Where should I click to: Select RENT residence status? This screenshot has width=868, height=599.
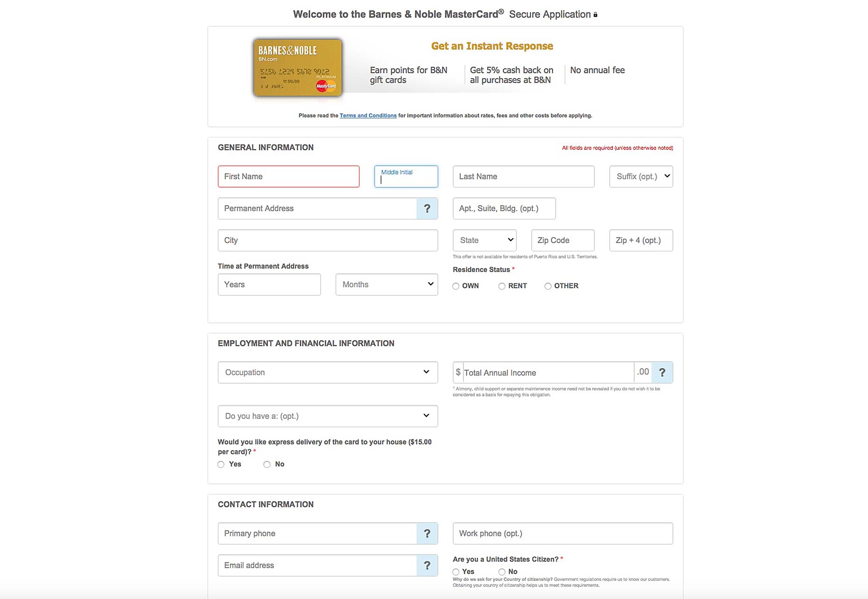point(502,286)
